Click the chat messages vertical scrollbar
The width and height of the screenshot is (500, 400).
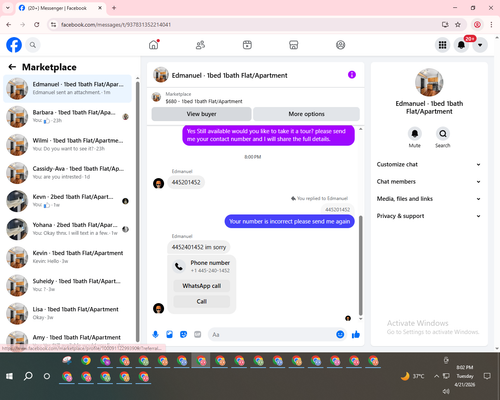[360, 265]
